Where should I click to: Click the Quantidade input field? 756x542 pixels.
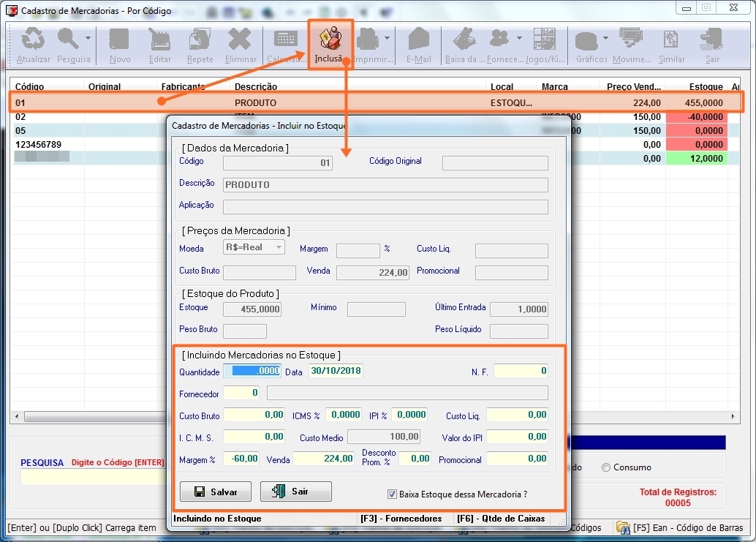click(252, 371)
